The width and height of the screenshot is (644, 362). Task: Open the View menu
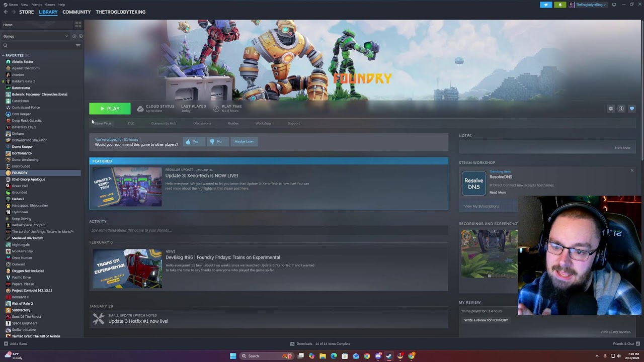(x=24, y=5)
